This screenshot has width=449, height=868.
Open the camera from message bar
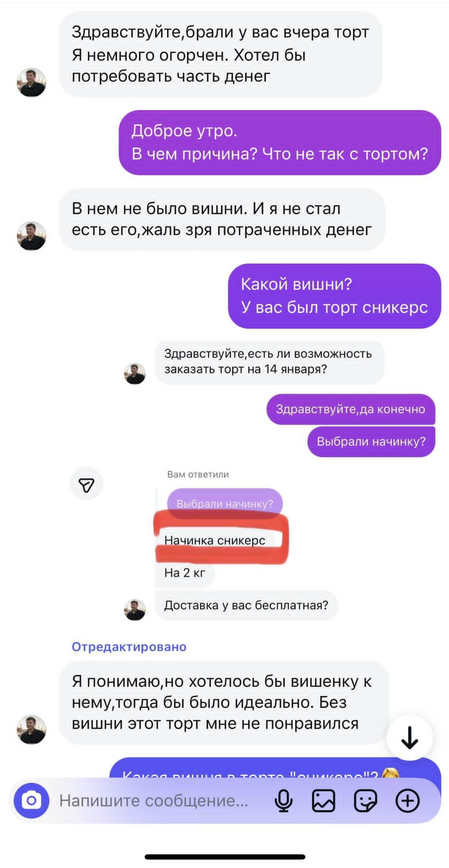[x=31, y=800]
